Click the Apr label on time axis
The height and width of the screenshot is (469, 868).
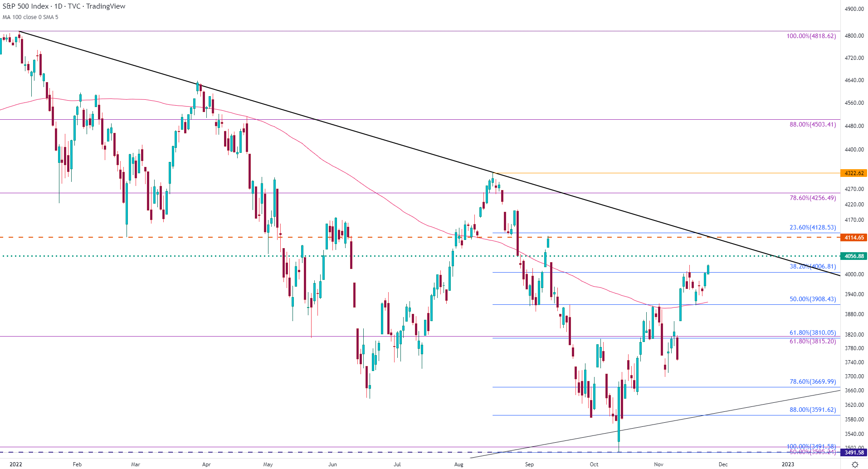[206, 464]
